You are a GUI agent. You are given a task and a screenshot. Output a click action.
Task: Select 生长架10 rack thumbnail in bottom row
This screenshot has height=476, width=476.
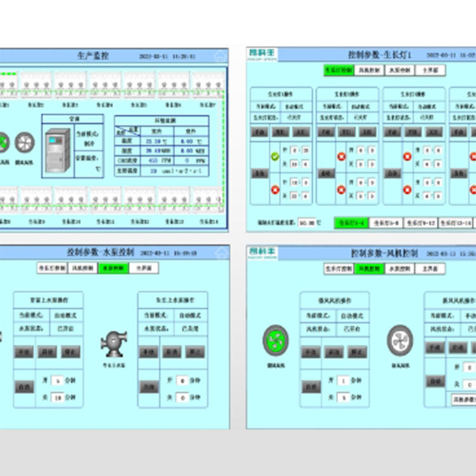click(x=71, y=199)
